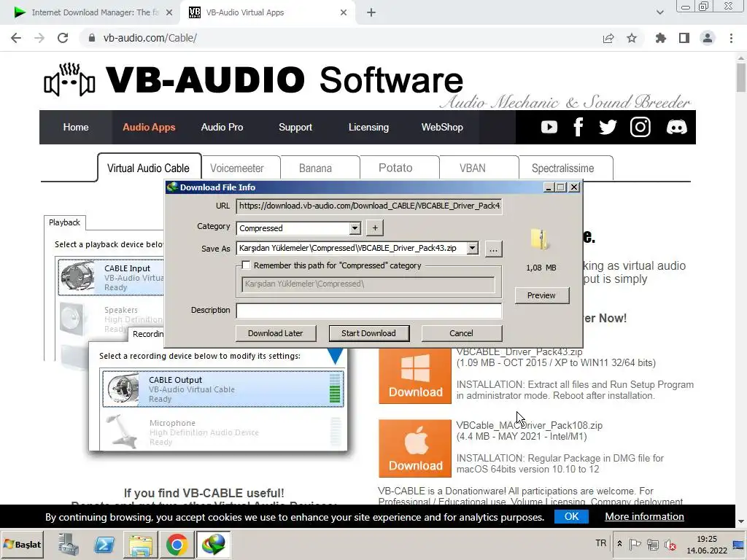Open WebShop navigation item

point(442,127)
